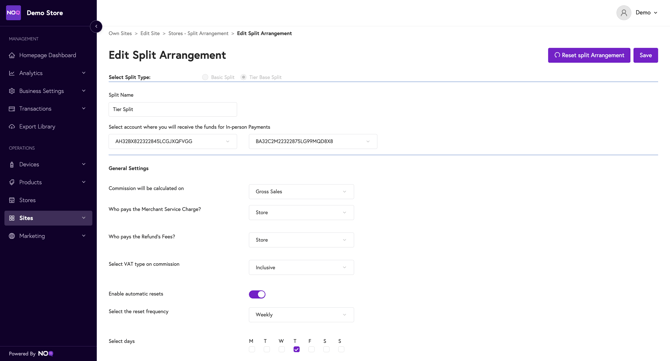This screenshot has width=670, height=361.
Task: Click the Split Name text field
Action: pyautogui.click(x=173, y=109)
